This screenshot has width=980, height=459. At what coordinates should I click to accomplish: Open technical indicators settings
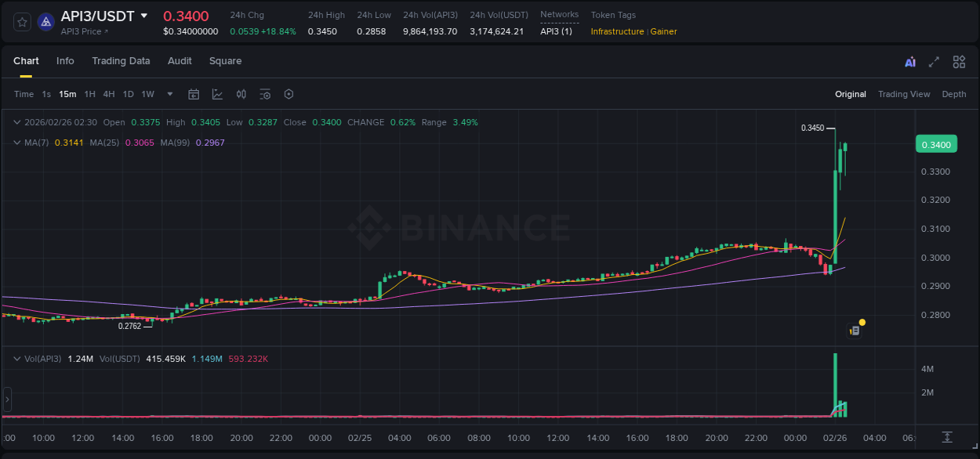pyautogui.click(x=265, y=94)
